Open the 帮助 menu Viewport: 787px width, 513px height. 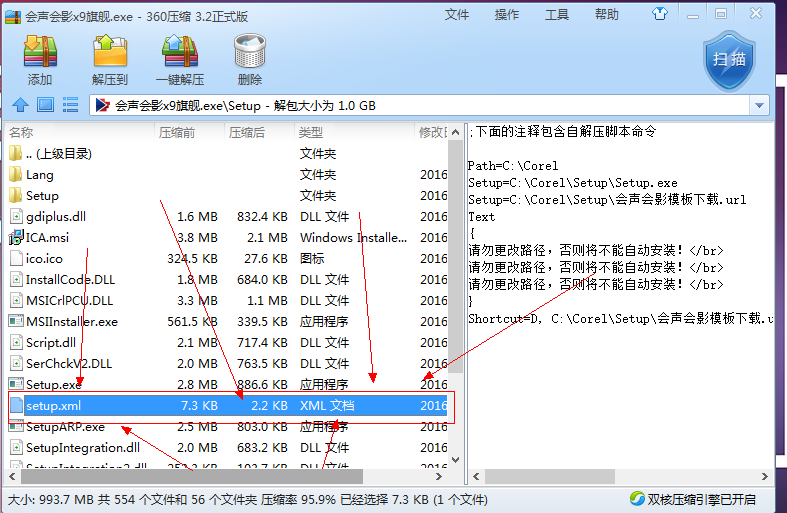coord(606,15)
